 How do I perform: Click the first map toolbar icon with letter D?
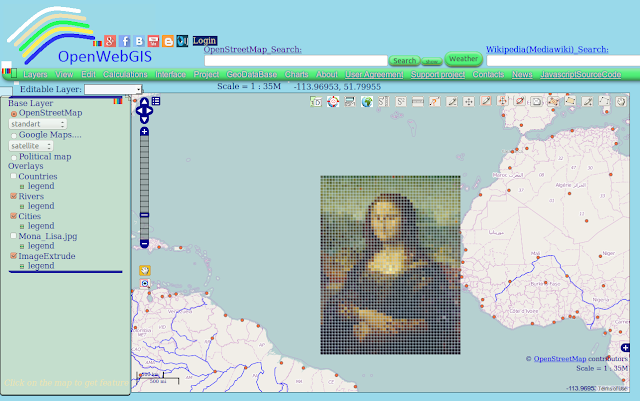tap(316, 101)
